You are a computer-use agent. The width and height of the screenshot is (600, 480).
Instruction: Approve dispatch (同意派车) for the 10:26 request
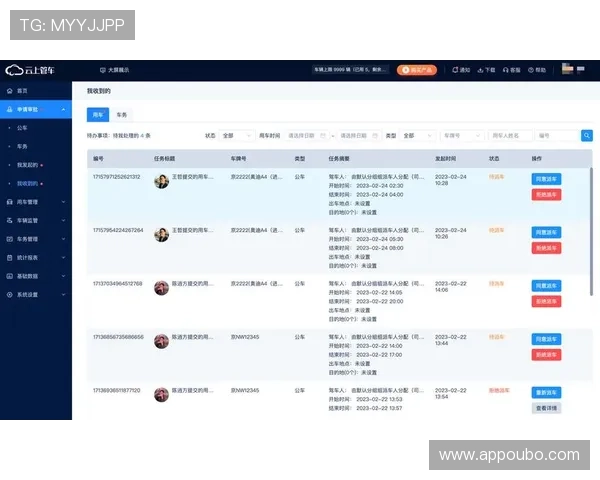pos(546,232)
